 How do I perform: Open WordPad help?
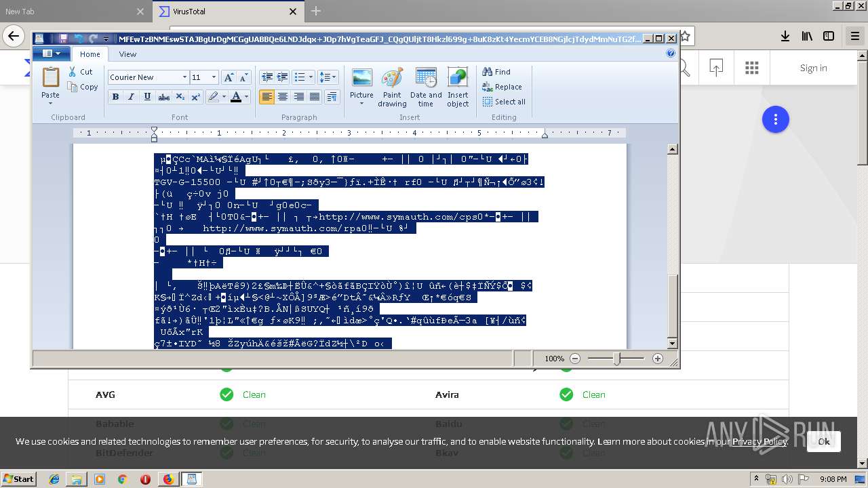[x=671, y=54]
